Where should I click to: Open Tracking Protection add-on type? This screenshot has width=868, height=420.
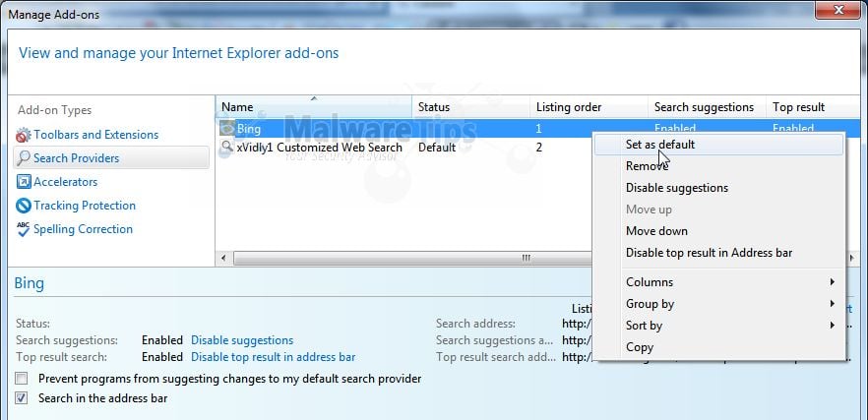[x=85, y=206]
